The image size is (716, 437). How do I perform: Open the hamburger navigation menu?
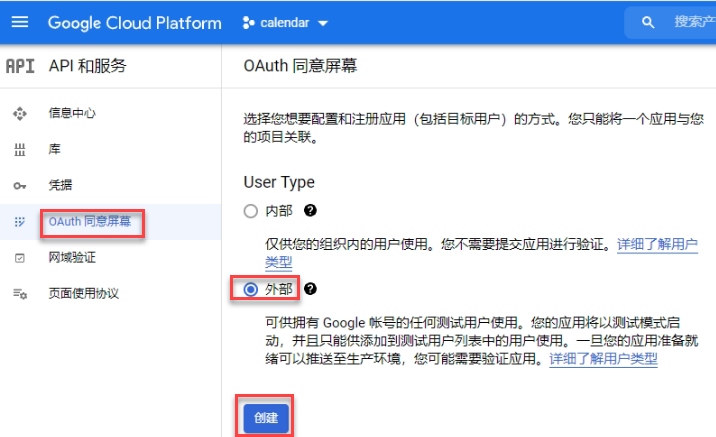(20, 22)
